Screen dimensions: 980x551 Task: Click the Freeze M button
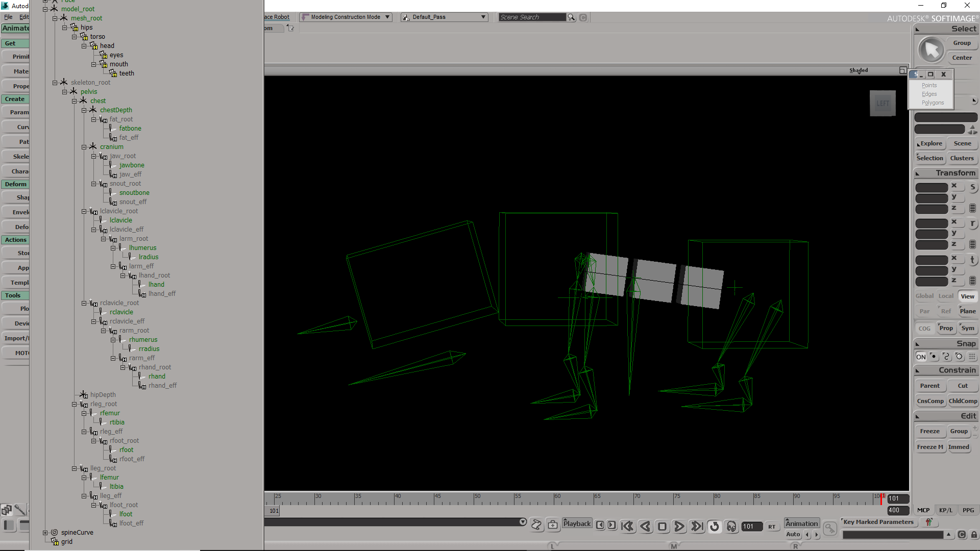[930, 447]
